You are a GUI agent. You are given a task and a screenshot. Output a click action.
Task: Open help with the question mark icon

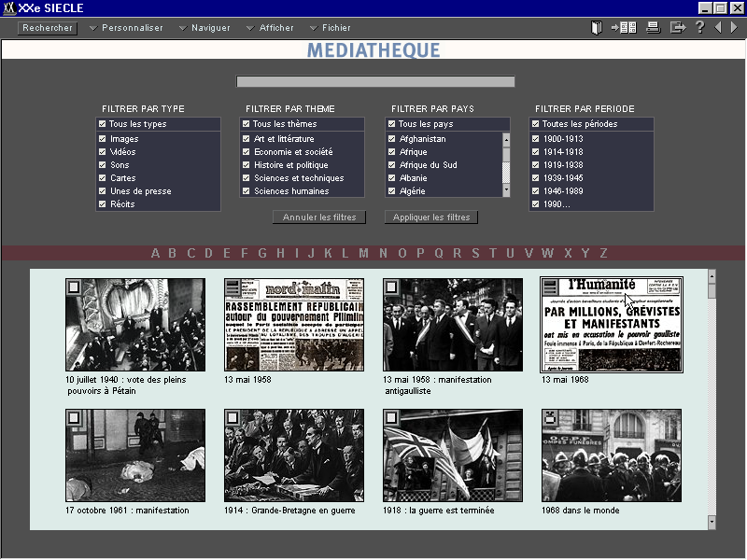click(699, 27)
